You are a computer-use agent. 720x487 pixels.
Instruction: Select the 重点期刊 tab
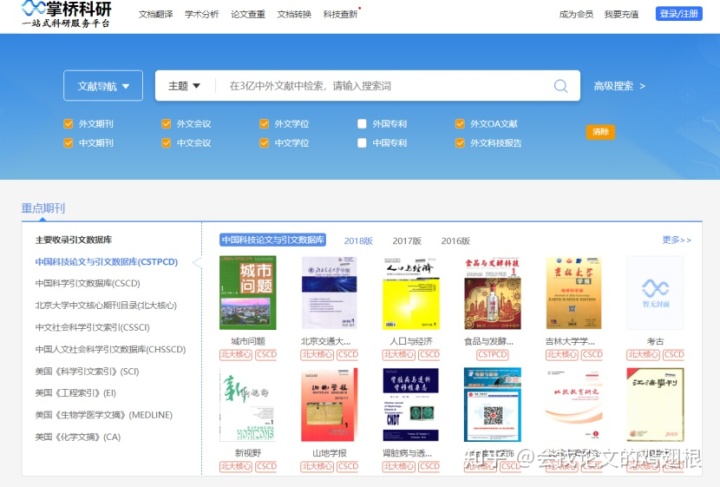pos(43,208)
